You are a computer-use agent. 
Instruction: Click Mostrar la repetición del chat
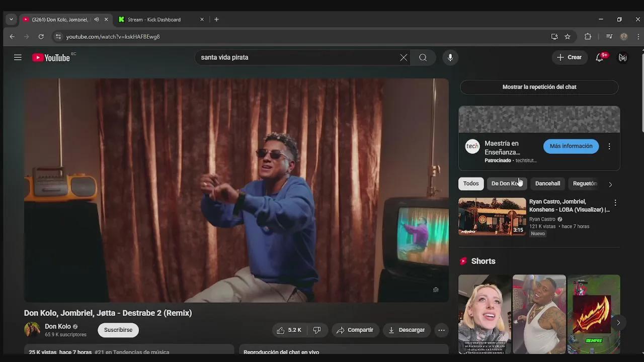pyautogui.click(x=539, y=87)
